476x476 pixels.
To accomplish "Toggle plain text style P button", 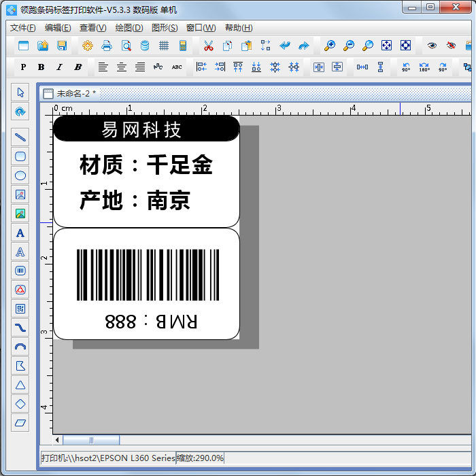I will (23, 67).
